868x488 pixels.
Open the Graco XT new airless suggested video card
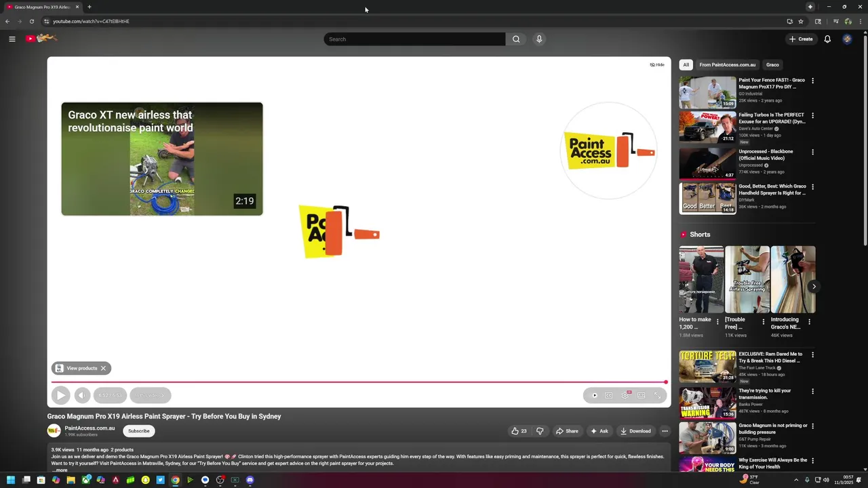[162, 159]
